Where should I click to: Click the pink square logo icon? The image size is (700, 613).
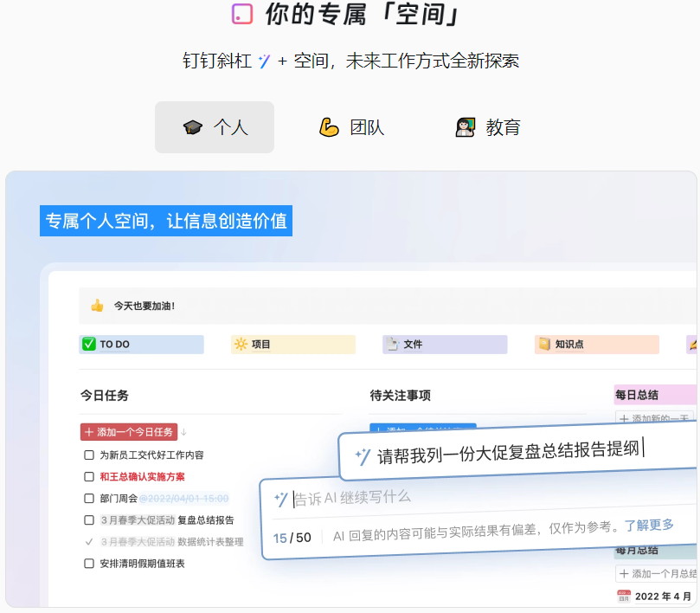[x=242, y=13]
